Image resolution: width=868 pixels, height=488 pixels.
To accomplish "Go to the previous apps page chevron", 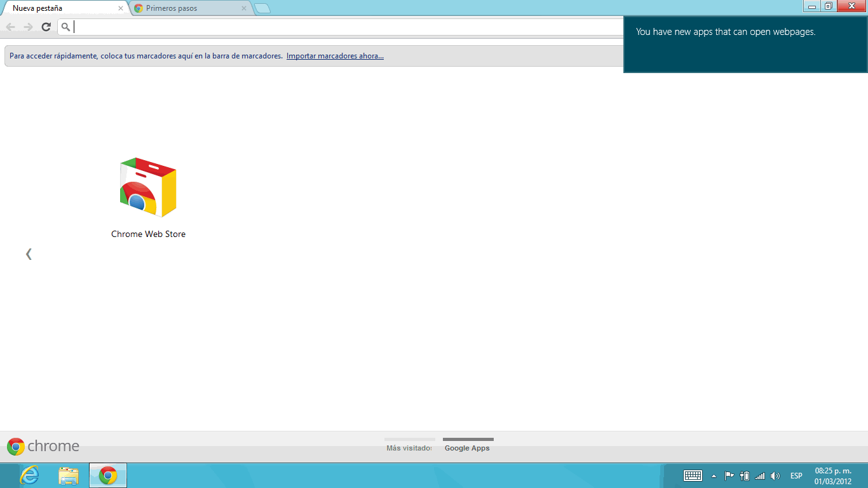I will (29, 254).
